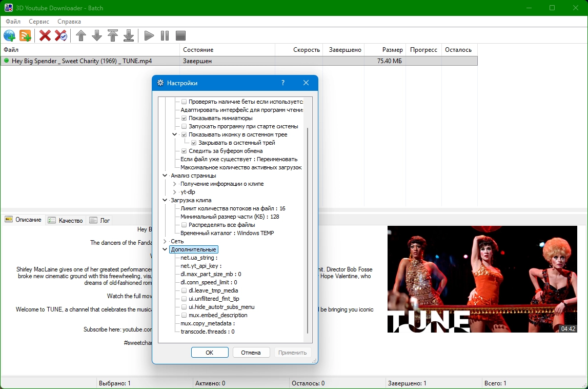Screen dimensions: 588x389
Task: Click the add RSS feed icon
Action: (x=25, y=35)
